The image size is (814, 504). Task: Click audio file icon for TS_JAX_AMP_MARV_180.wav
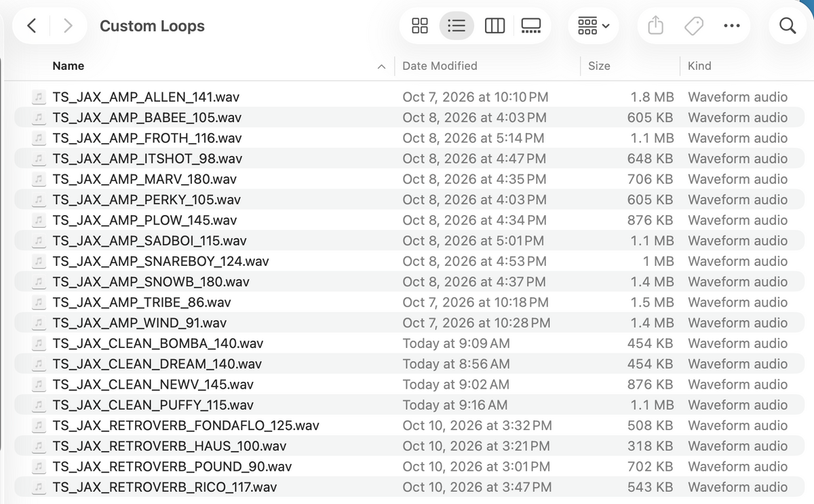coord(39,179)
